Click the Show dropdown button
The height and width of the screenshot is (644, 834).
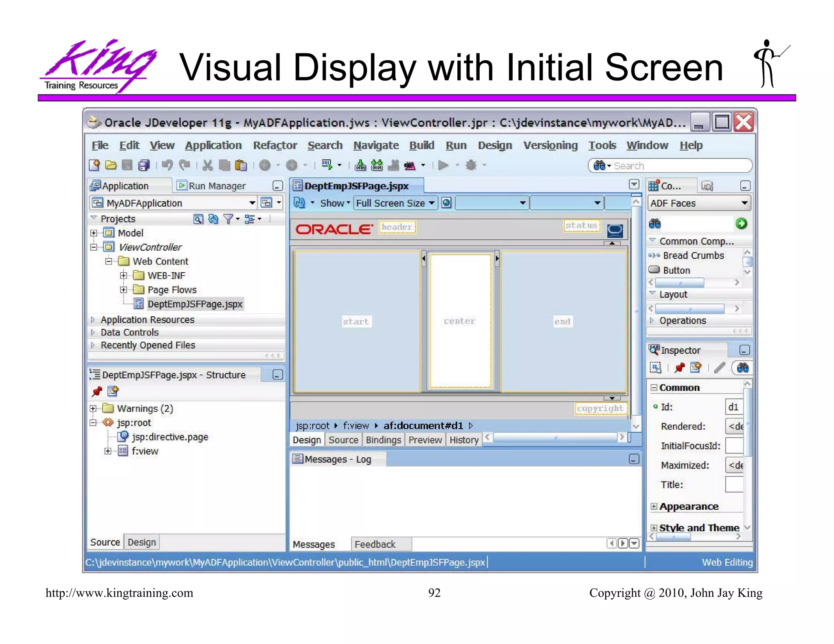(335, 203)
